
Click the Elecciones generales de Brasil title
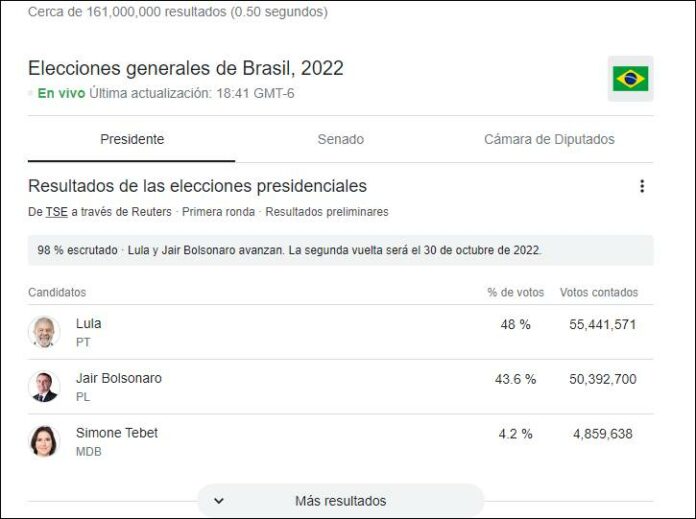click(186, 68)
